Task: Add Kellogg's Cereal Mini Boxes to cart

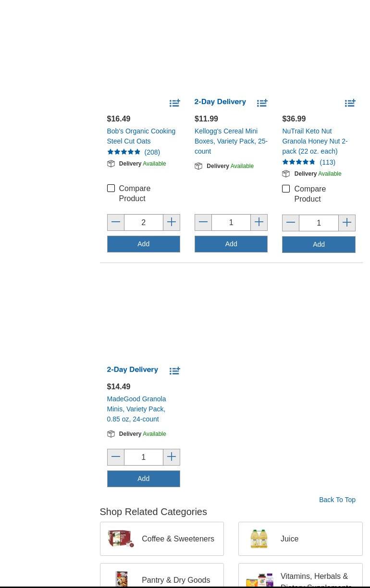Action: point(231,244)
